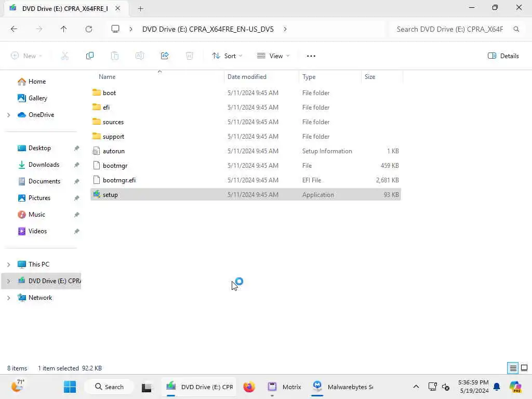Image resolution: width=532 pixels, height=399 pixels.
Task: Open Motrix from the taskbar
Action: pyautogui.click(x=284, y=387)
